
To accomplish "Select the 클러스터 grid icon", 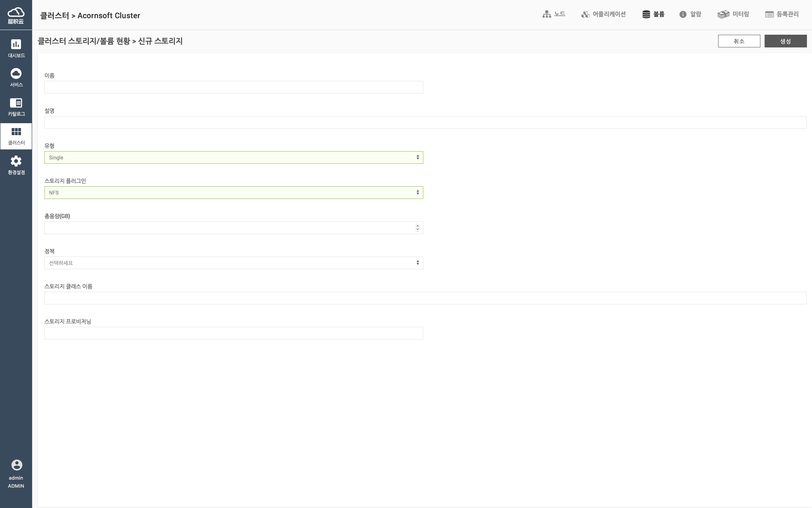I will point(16,131).
